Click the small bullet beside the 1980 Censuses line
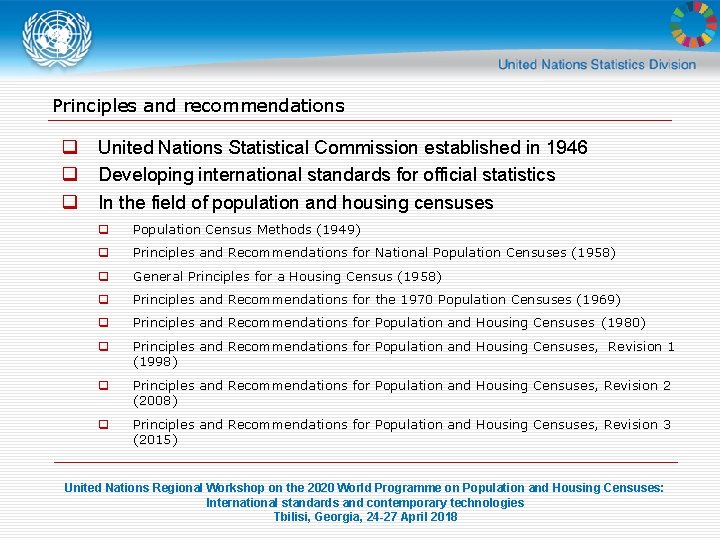The height and width of the screenshot is (540, 720). (x=104, y=322)
